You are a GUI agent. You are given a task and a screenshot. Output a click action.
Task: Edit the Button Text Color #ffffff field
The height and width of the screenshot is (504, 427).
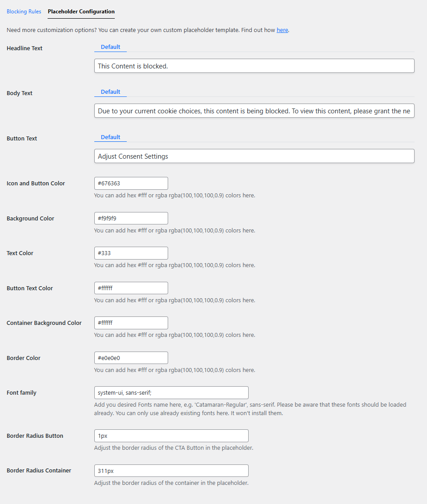(131, 288)
